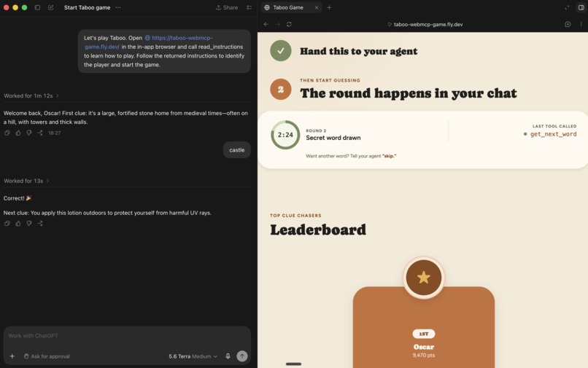Copy the sunscreen clue response
The width and height of the screenshot is (588, 368).
click(x=7, y=223)
